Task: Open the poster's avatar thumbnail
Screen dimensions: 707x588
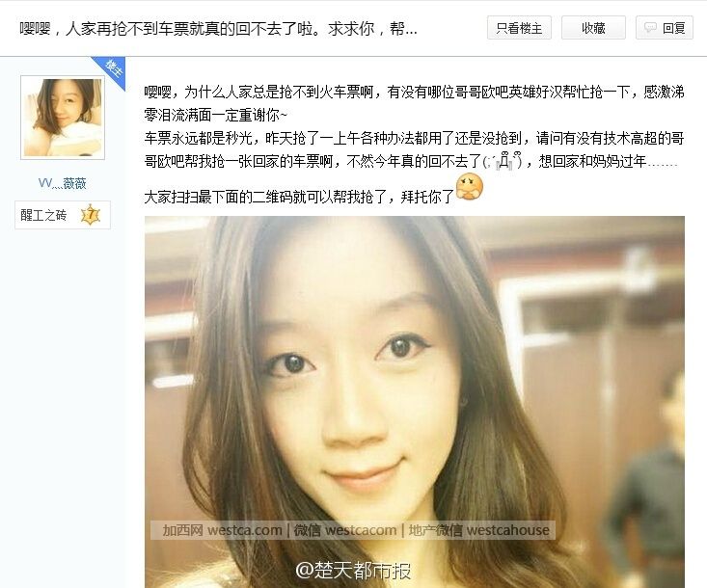Action: pyautogui.click(x=63, y=118)
